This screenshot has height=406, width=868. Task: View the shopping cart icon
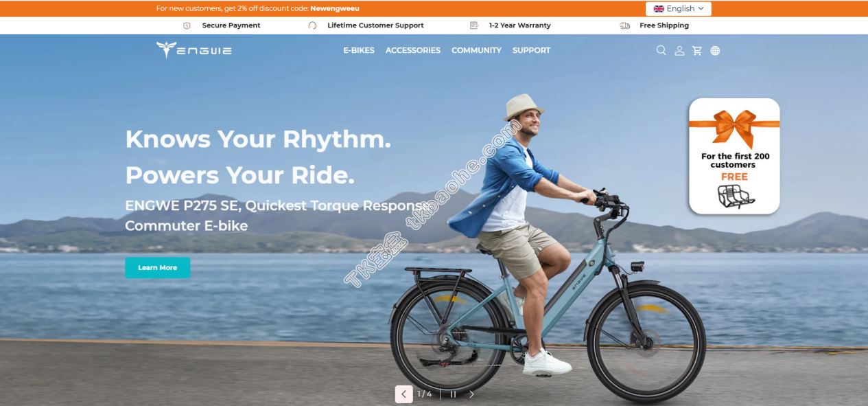697,50
